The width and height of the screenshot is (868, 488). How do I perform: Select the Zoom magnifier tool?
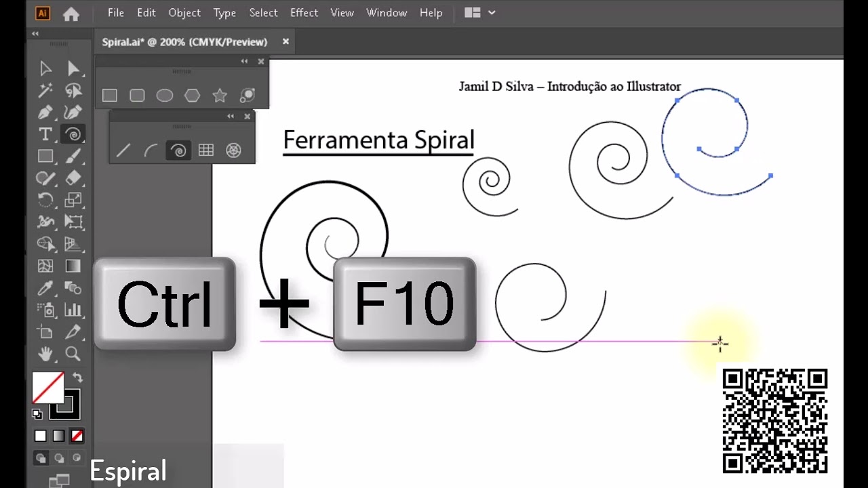73,354
